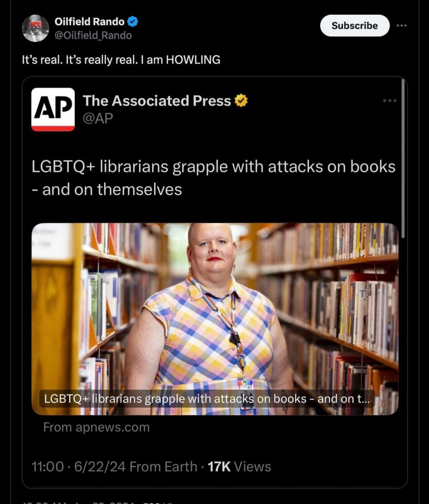Open the Oilfield Rando display name
This screenshot has height=504, width=429.
click(x=90, y=22)
